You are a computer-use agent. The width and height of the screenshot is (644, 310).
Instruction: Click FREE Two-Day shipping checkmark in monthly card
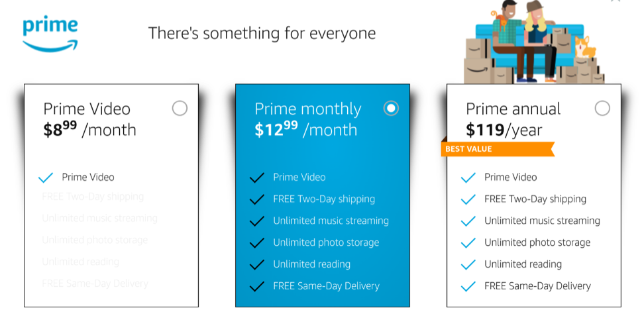[256, 199]
